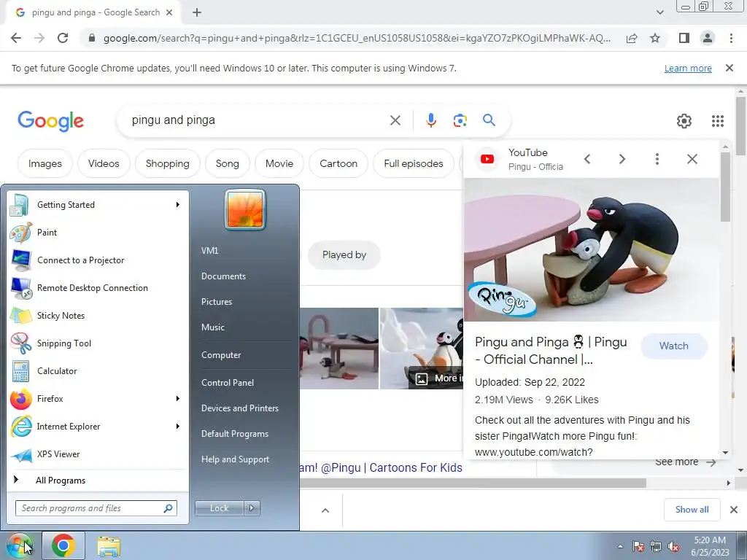
Task: Expand Getting Started submenu arrow
Action: click(178, 205)
